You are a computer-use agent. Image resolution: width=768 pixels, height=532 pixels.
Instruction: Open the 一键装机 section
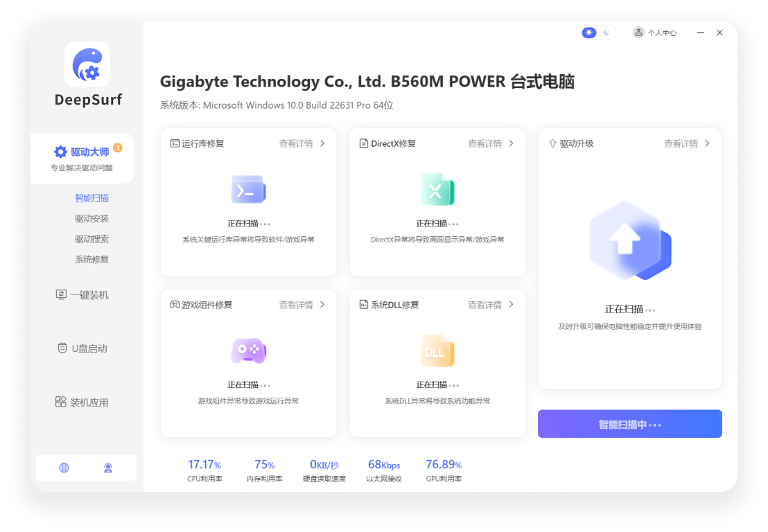(x=82, y=295)
